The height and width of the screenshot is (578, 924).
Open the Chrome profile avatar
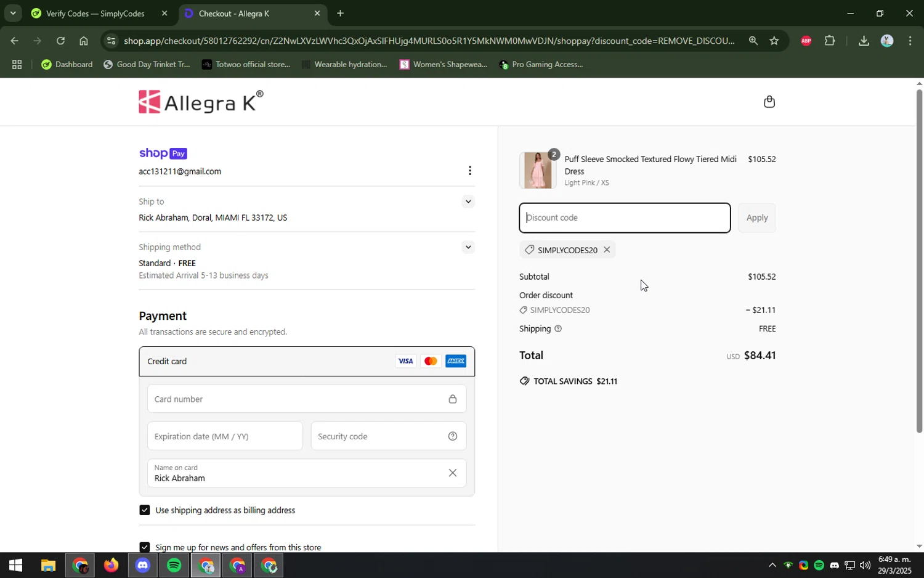pyautogui.click(x=887, y=41)
